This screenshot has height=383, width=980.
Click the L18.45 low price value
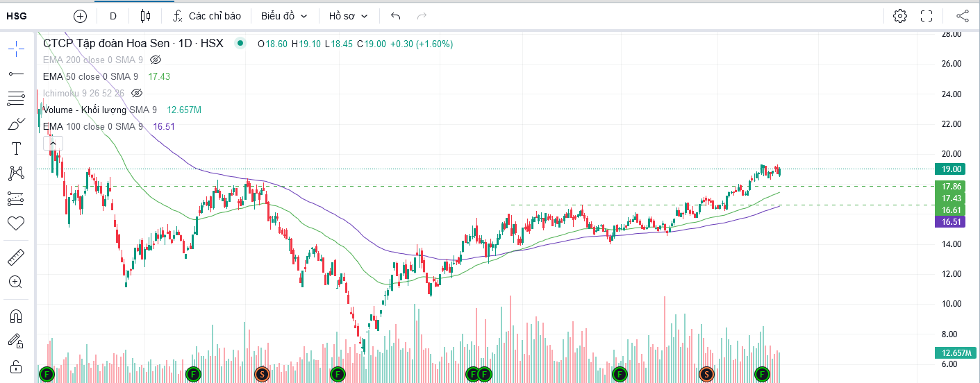[x=338, y=43]
